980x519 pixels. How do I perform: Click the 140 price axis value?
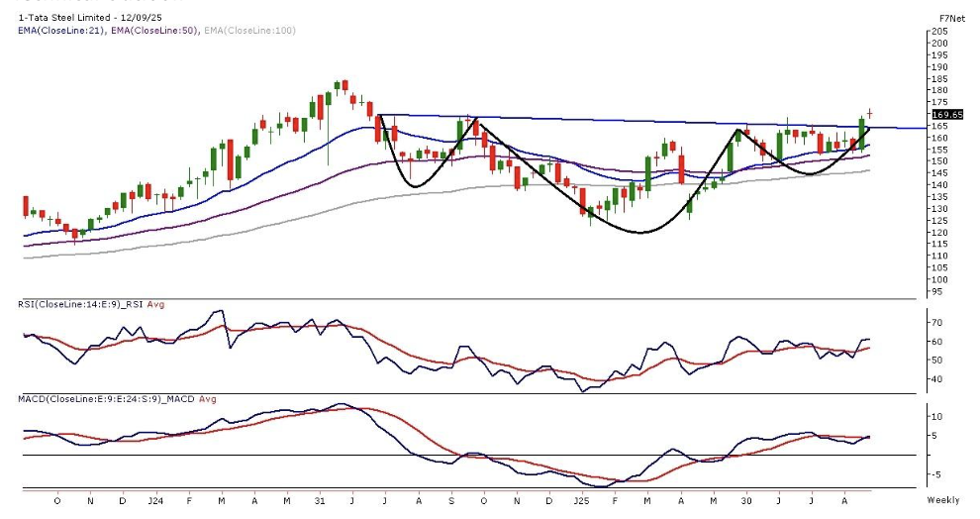939,184
